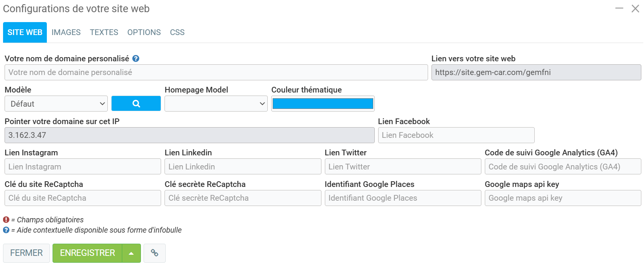Click into the Lien Facebook field
644x265 pixels.
(456, 135)
